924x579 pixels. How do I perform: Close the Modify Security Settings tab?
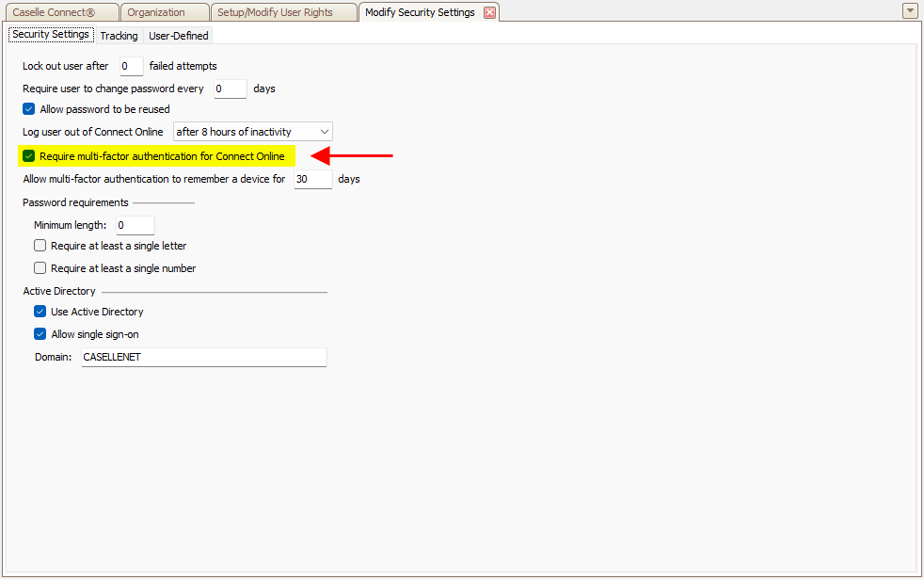tap(489, 12)
